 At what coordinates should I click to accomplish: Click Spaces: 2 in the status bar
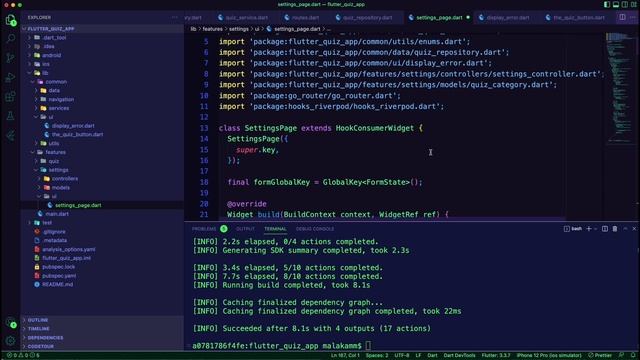click(377, 356)
